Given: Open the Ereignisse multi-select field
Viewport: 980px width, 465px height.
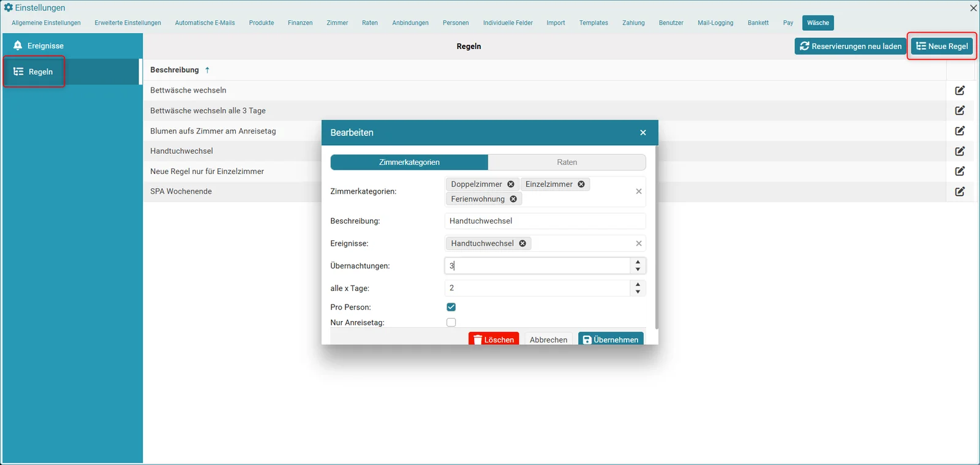Looking at the screenshot, I should tap(545, 243).
